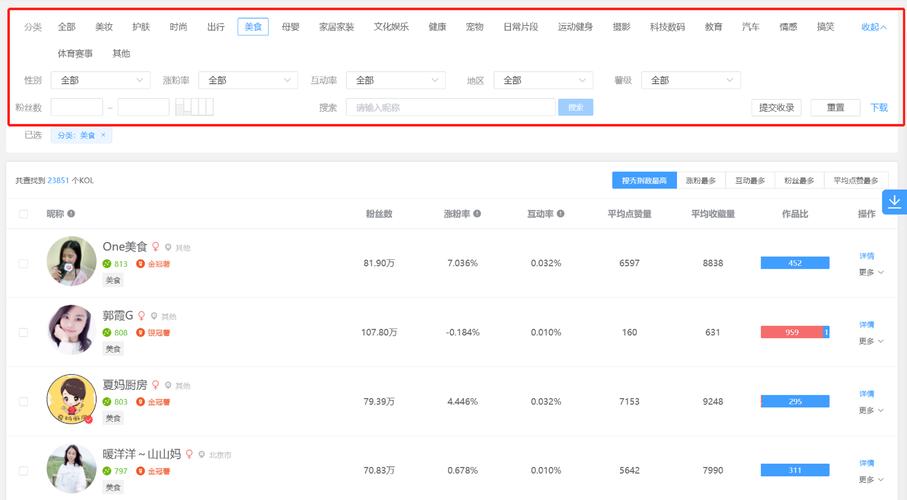Click gender icon next to 暖洋洋～山山妈
The height and width of the screenshot is (500, 907).
tap(189, 454)
